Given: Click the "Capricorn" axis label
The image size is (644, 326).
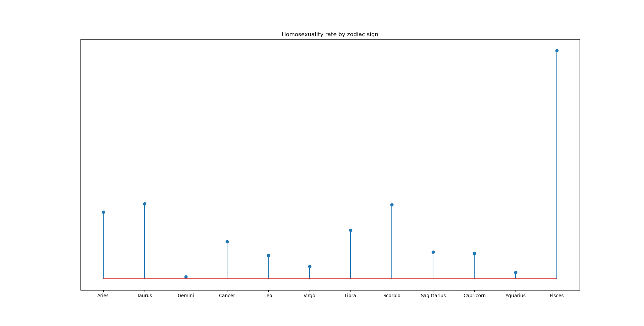Looking at the screenshot, I should (x=475, y=296).
